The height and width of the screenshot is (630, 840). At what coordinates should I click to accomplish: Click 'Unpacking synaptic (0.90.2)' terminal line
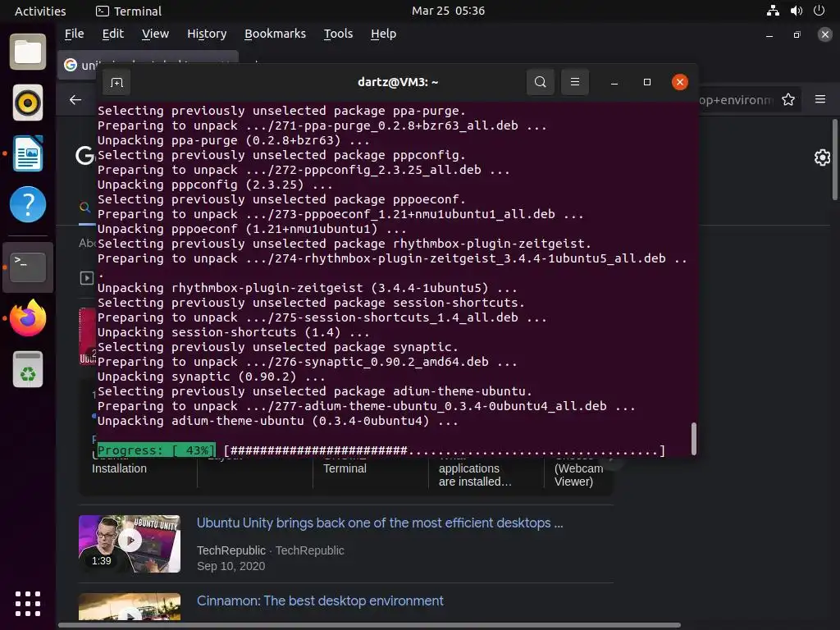pos(211,377)
